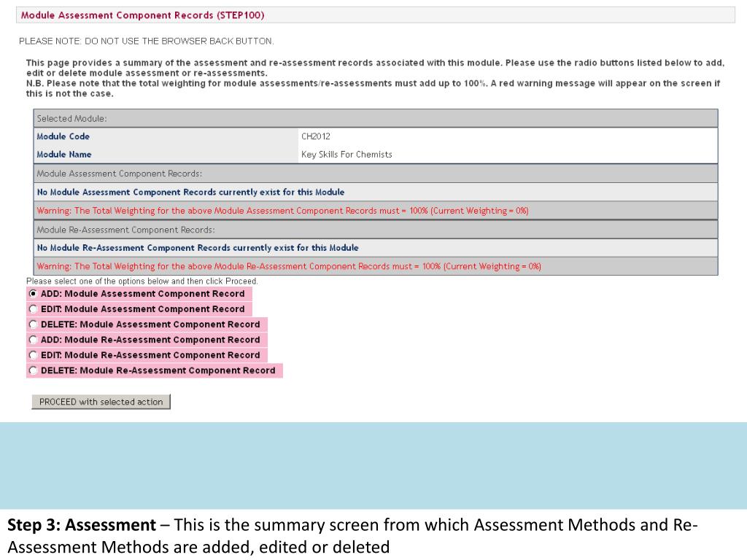Select DELETE: Module Re-Assessment Component Record radio
The width and height of the screenshot is (747, 560).
point(33,370)
